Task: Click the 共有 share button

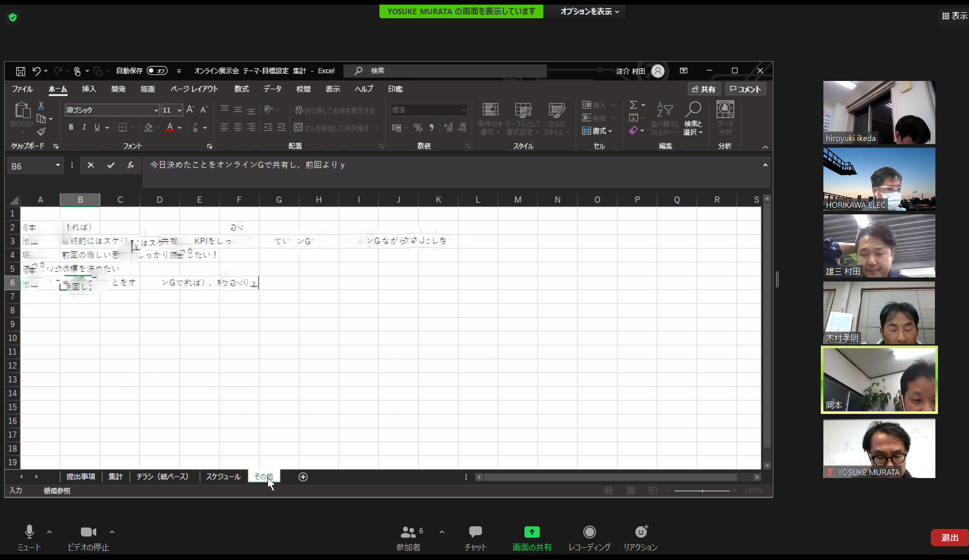Action: click(704, 89)
